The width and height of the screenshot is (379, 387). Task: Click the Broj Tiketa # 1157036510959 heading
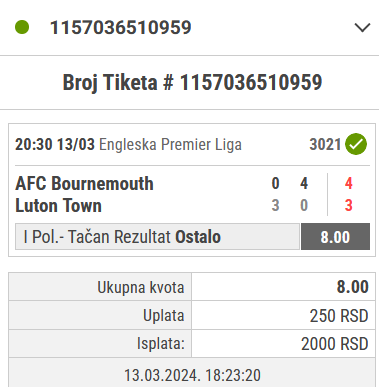[192, 82]
